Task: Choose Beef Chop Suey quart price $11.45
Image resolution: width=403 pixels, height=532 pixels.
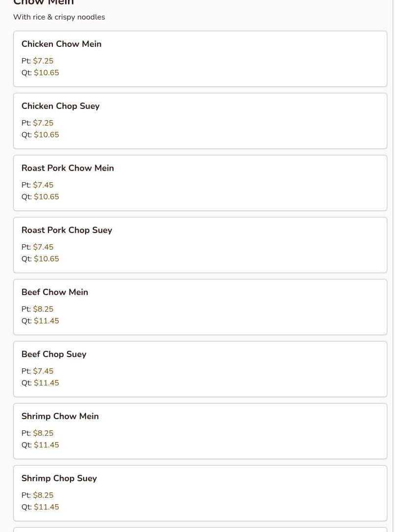Action: tap(46, 383)
